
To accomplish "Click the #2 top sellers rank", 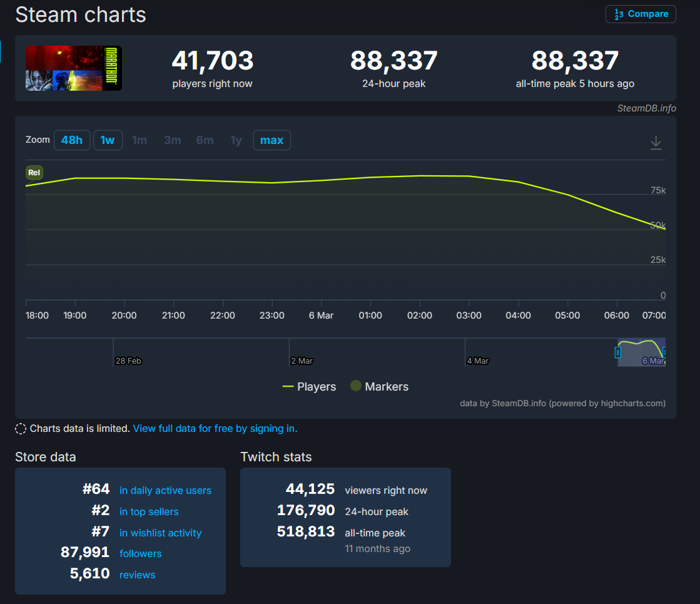I will [x=101, y=510].
